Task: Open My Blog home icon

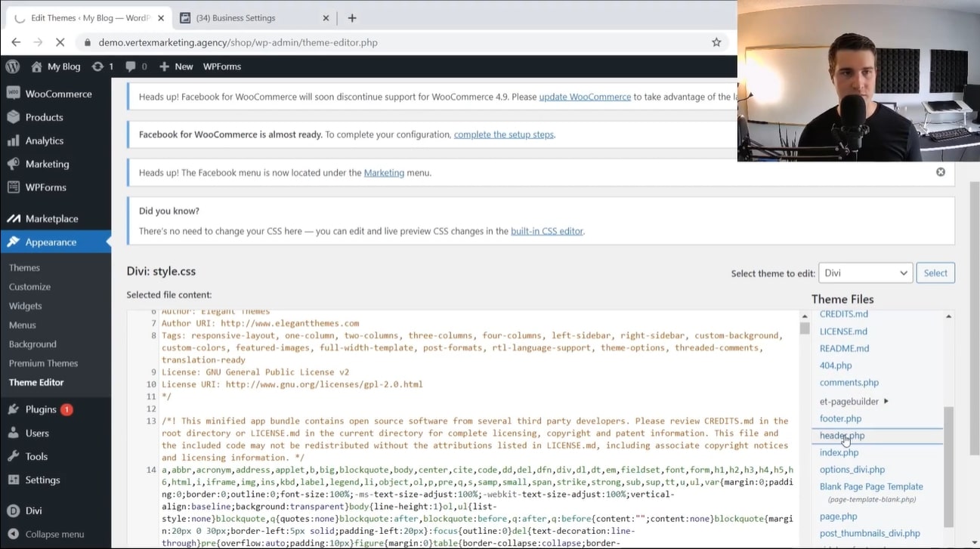Action: point(36,66)
